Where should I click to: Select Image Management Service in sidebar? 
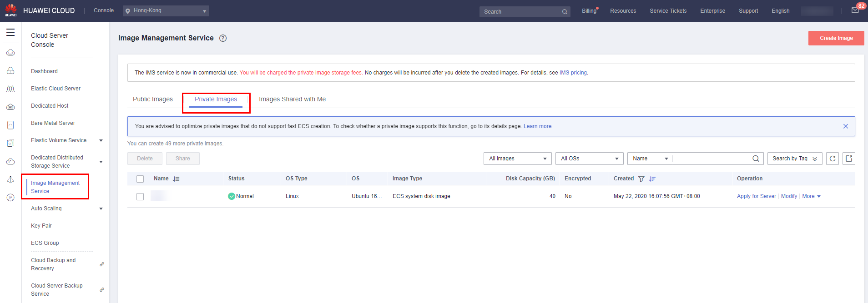coord(56,187)
